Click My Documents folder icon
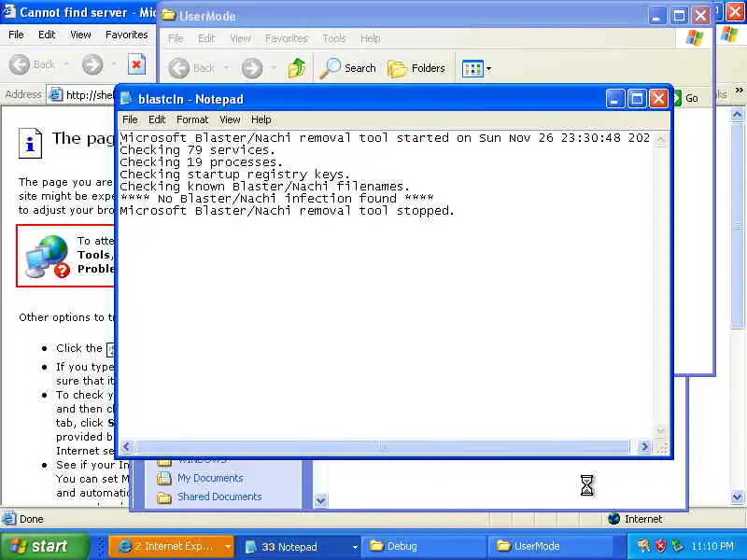The width and height of the screenshot is (747, 560). coord(164,478)
